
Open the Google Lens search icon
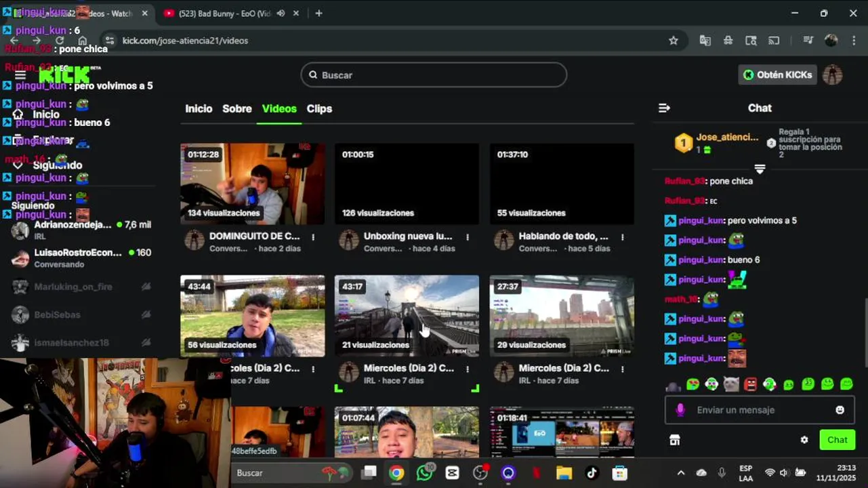coord(751,41)
